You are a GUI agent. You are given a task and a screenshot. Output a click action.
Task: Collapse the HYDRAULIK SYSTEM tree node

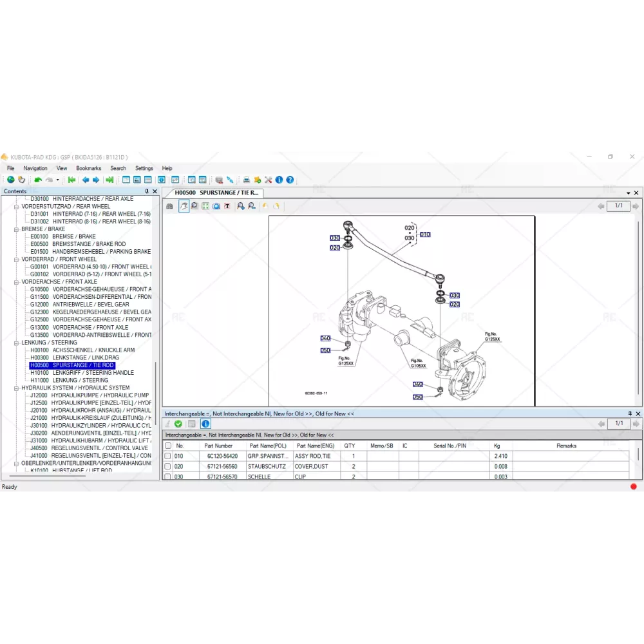click(x=16, y=388)
